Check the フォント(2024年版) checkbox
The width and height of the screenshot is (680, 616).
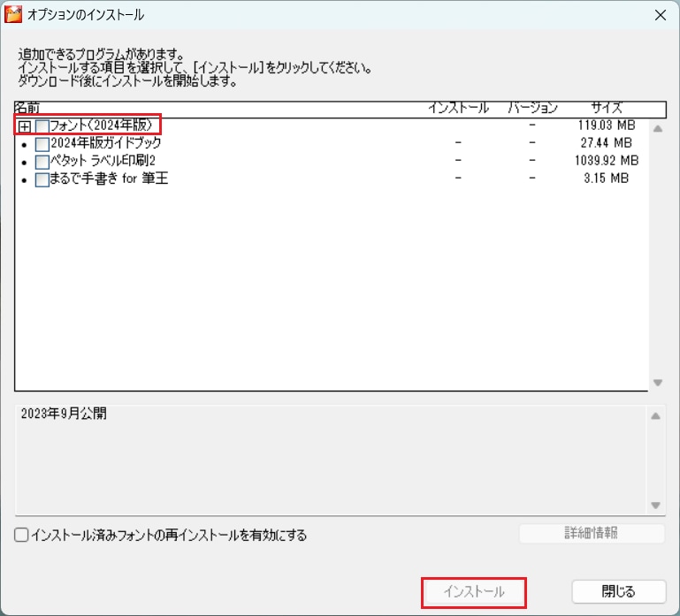(x=42, y=126)
